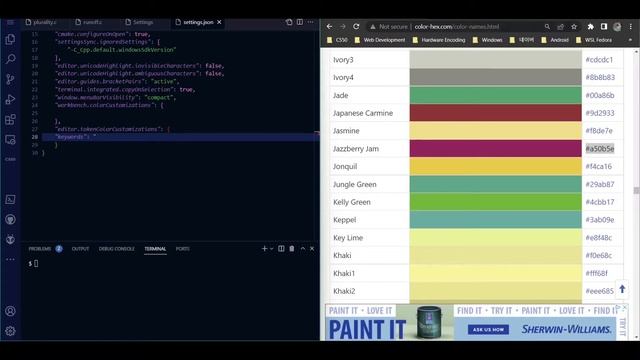Click the browser address bar URL
The height and width of the screenshot is (360, 640).
tap(457, 27)
